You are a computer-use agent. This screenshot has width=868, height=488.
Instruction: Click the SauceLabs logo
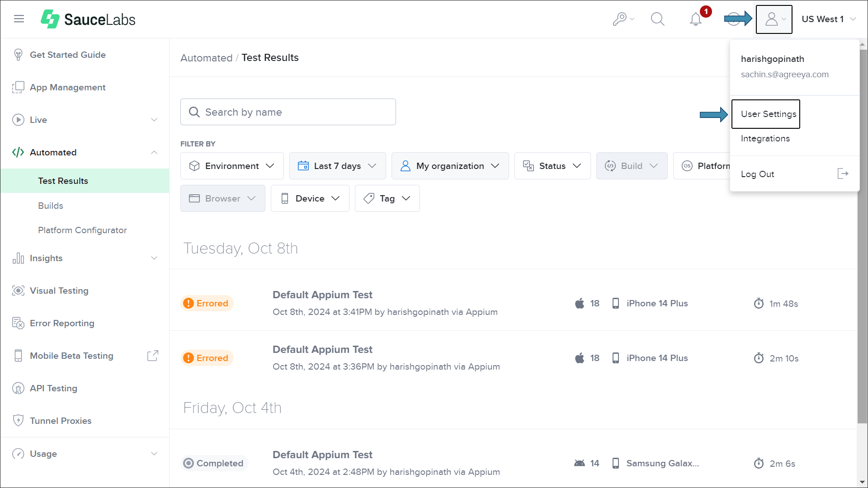point(88,19)
